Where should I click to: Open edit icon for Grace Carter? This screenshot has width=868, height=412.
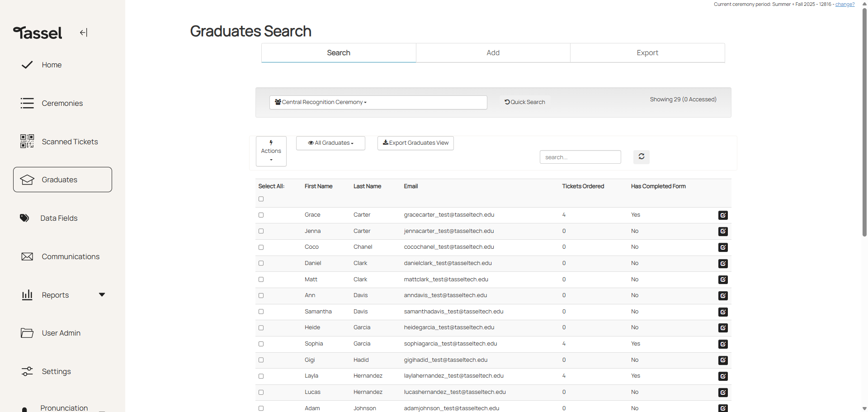click(x=723, y=215)
